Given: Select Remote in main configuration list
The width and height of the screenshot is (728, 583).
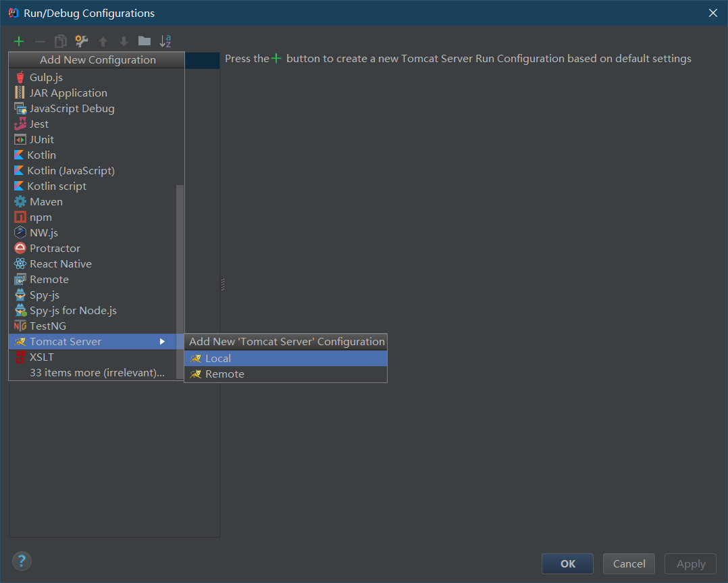Looking at the screenshot, I should [x=93, y=279].
